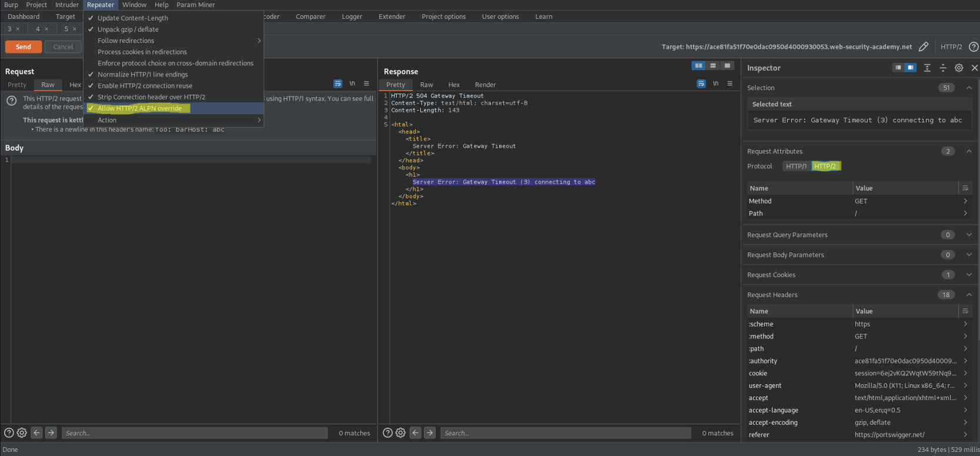
Task: Select side-by-side layout icon above Response
Action: tap(698, 65)
